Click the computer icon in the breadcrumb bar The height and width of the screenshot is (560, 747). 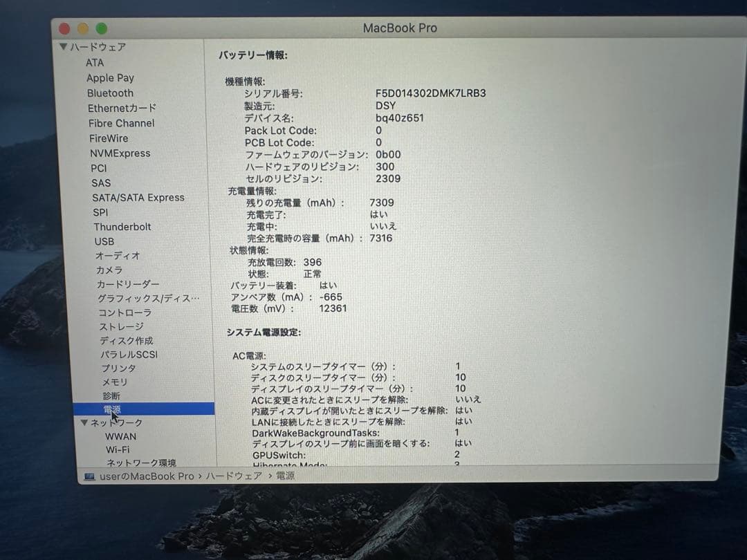point(89,476)
